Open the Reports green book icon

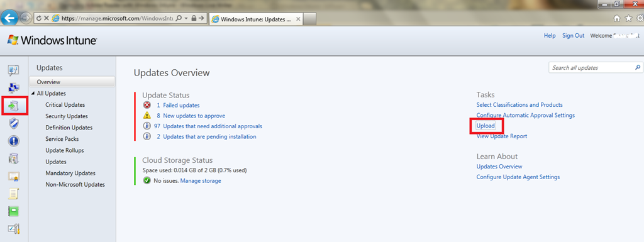(x=14, y=211)
